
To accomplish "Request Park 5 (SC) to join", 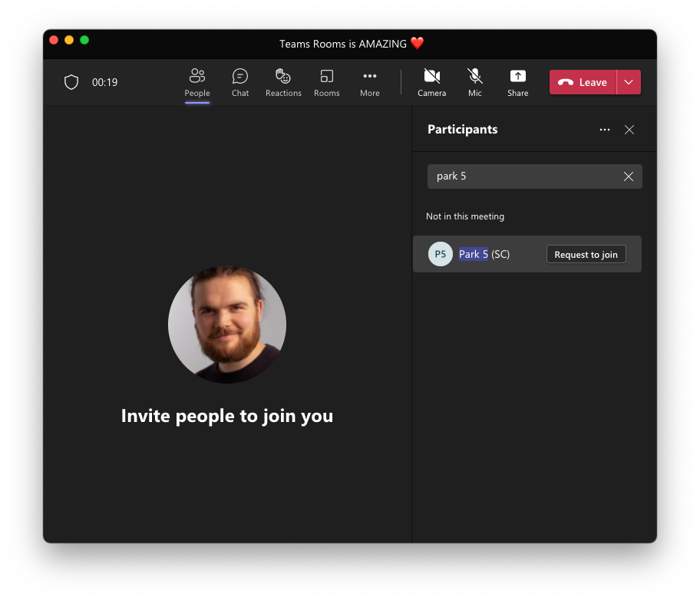I will [x=586, y=255].
